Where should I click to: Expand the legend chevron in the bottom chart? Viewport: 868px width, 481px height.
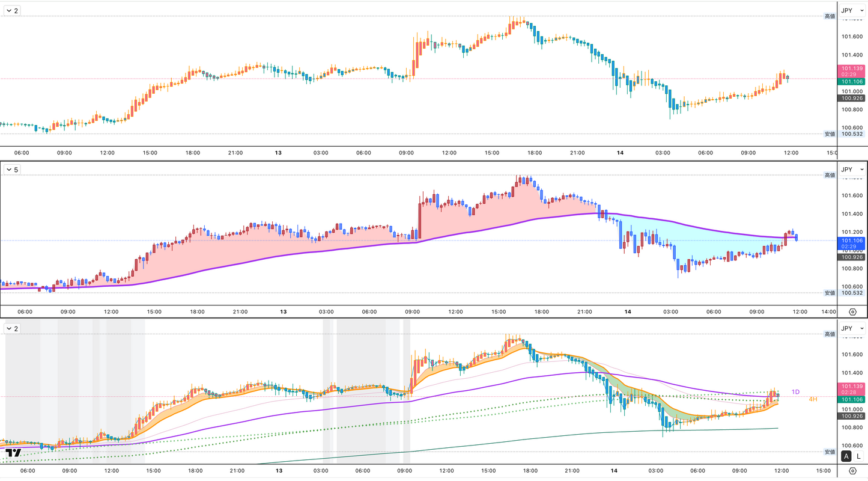pyautogui.click(x=9, y=328)
